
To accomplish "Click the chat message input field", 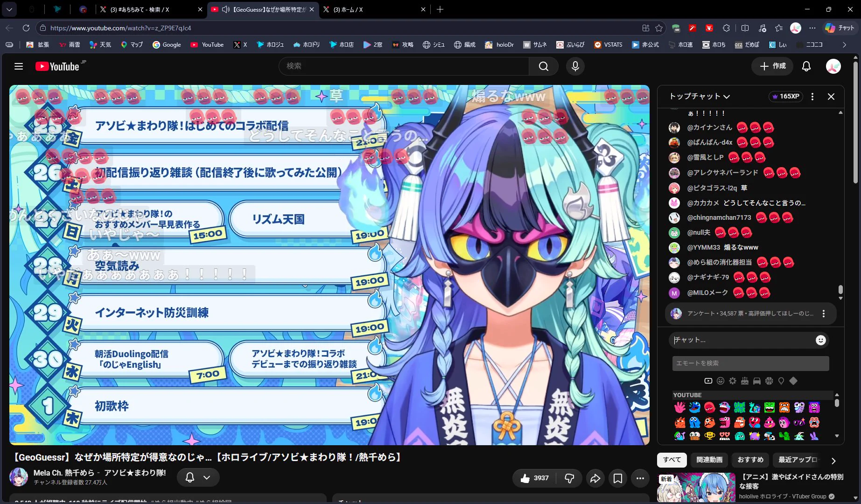I will 742,340.
